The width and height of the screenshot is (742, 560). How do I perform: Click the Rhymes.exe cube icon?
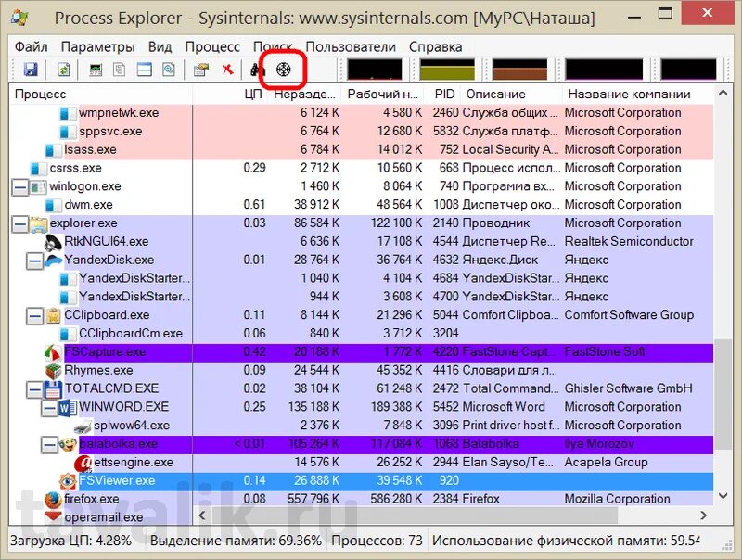[54, 370]
